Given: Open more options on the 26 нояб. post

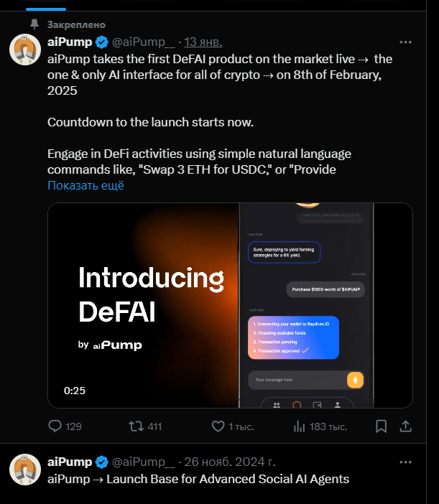Looking at the screenshot, I should [405, 462].
